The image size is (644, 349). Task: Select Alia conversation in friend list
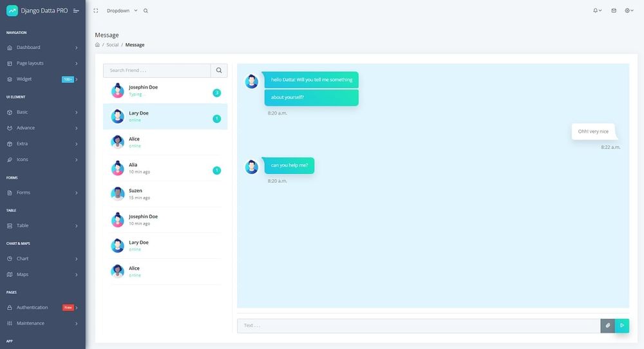pos(164,168)
